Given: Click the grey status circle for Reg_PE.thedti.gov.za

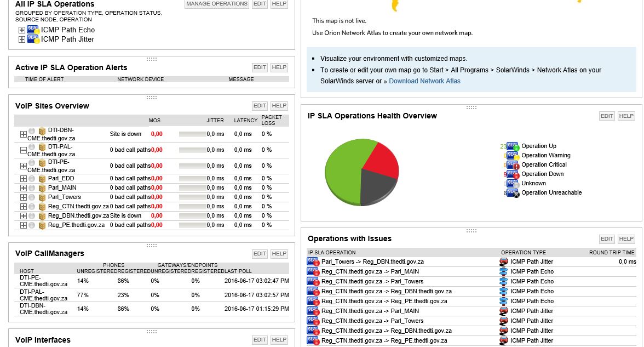Looking at the screenshot, I should pyautogui.click(x=32, y=225).
